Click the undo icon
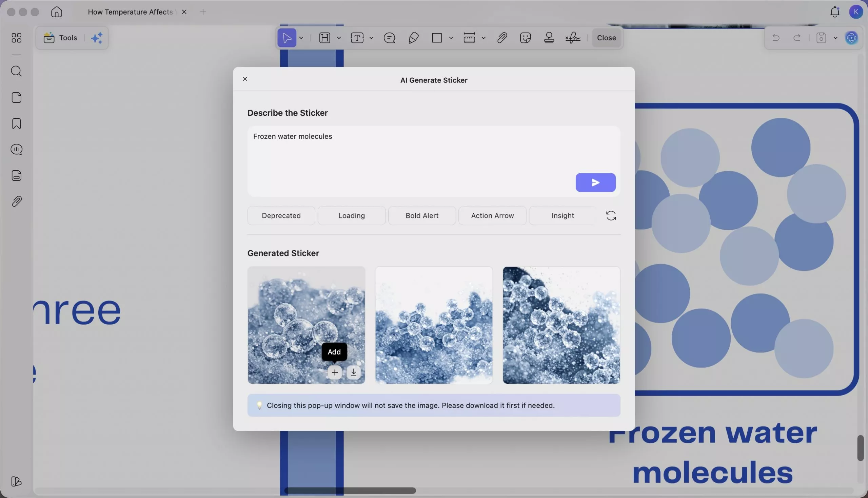 (x=775, y=38)
